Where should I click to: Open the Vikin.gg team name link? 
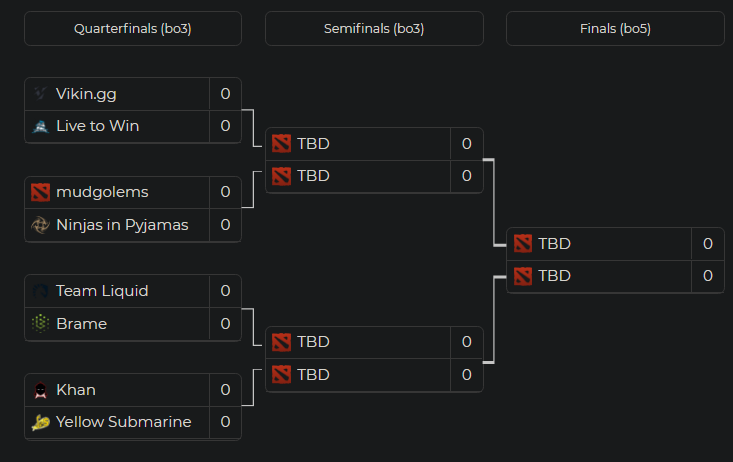coord(87,94)
